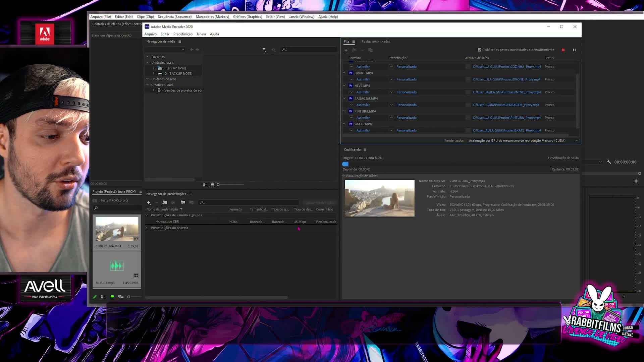Create a new preset
Viewport: 644px width, 362px height.
[x=149, y=202]
